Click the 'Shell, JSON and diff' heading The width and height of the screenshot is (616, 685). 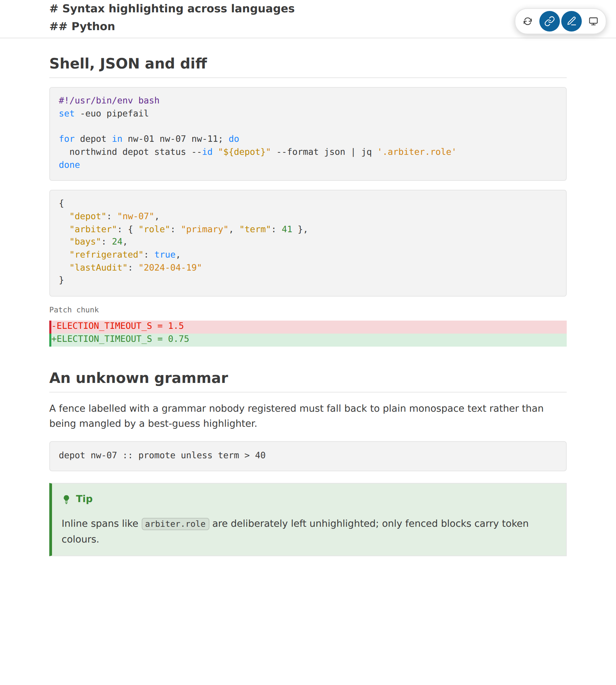[128, 63]
